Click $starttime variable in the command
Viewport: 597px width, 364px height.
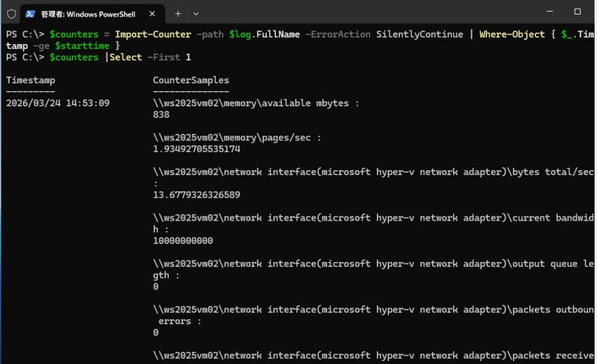(x=82, y=46)
